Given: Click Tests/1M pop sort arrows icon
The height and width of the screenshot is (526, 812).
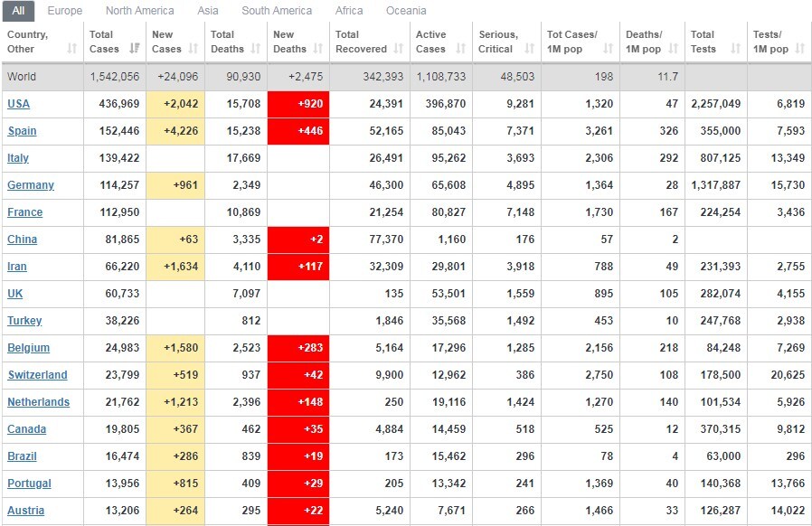Looking at the screenshot, I should pos(799,49).
